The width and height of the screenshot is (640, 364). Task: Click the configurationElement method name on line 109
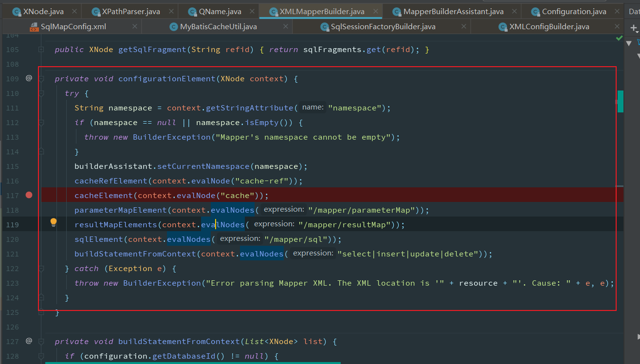[x=167, y=79]
